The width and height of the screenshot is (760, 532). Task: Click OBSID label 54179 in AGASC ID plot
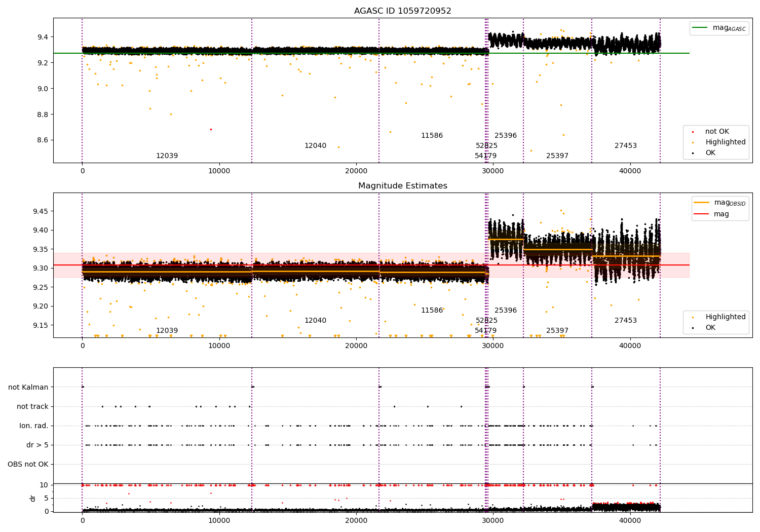point(485,156)
